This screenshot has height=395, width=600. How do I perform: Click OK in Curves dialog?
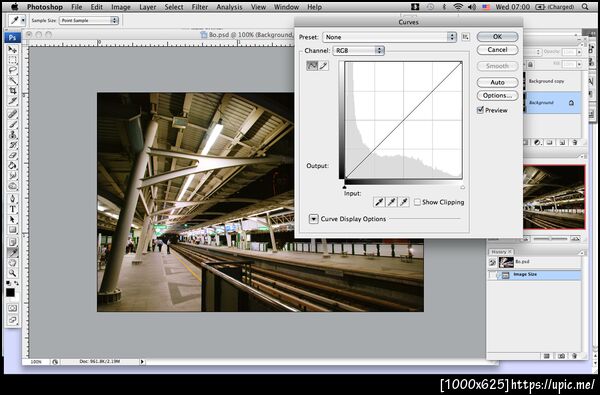(x=497, y=37)
